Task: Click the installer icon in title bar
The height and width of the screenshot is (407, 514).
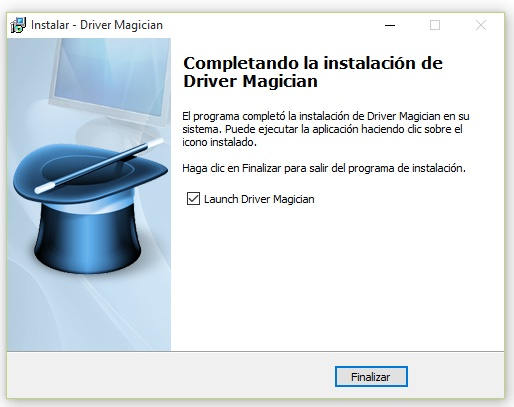Action: (x=18, y=25)
